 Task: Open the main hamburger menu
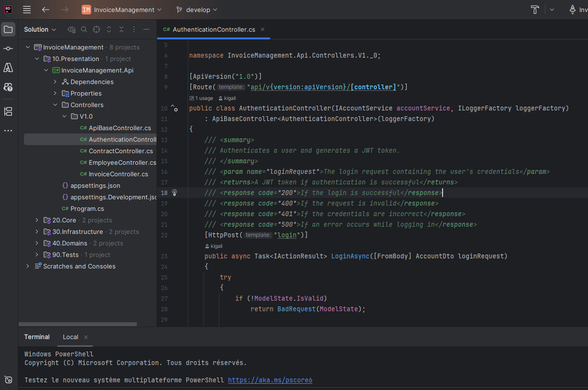[x=27, y=10]
